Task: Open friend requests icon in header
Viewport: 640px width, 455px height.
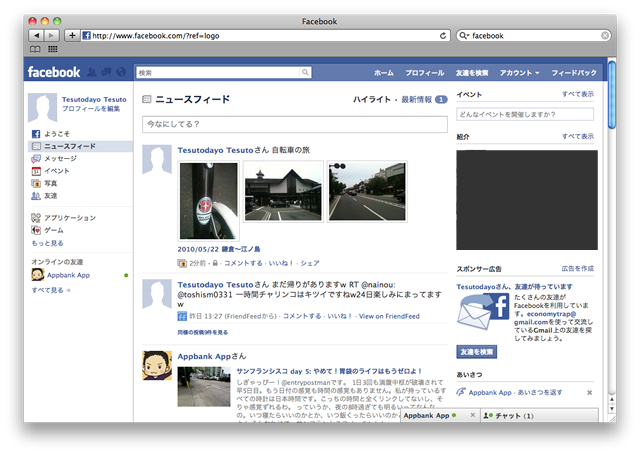Action: click(x=92, y=72)
